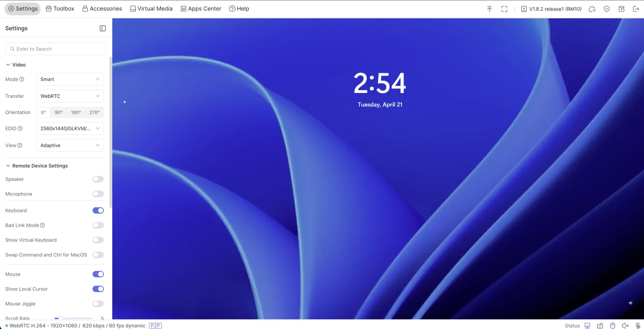Collapse the Settings sidebar panel icon
Screen dimensions: 644x329
point(103,28)
